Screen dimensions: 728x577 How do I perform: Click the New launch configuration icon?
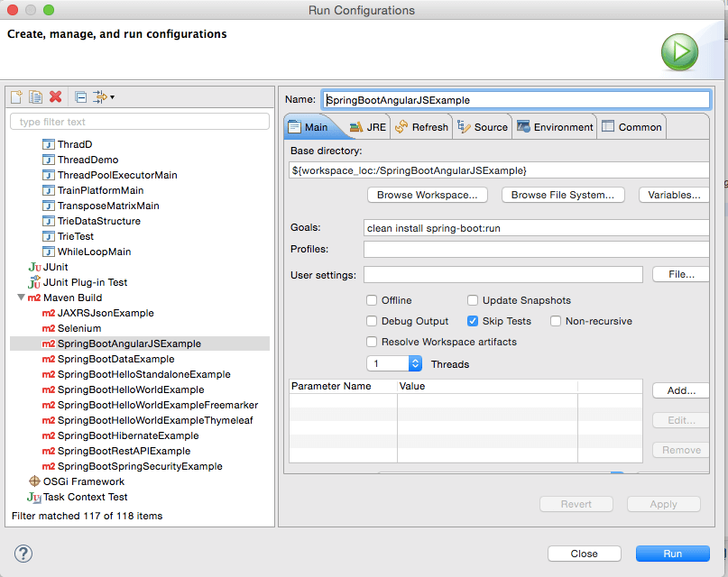pos(16,97)
